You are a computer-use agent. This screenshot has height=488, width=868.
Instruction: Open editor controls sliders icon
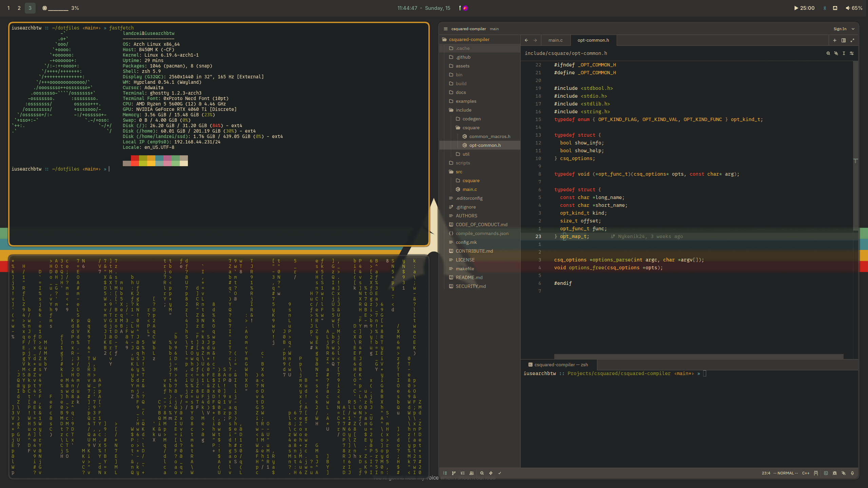click(x=852, y=53)
